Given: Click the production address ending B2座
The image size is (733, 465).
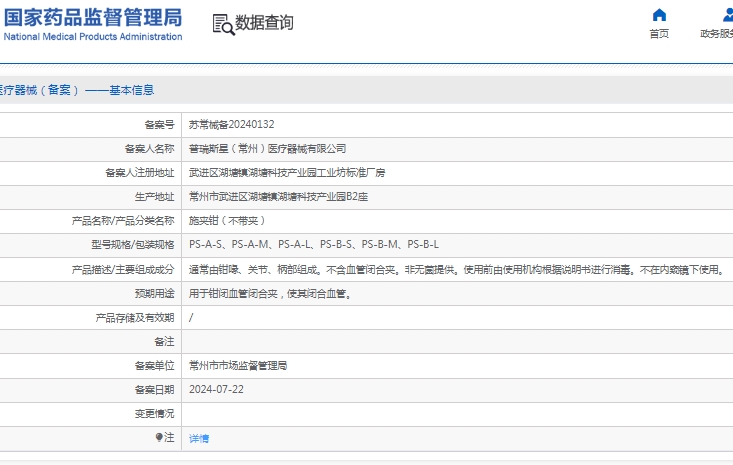Looking at the screenshot, I should pyautogui.click(x=278, y=197).
